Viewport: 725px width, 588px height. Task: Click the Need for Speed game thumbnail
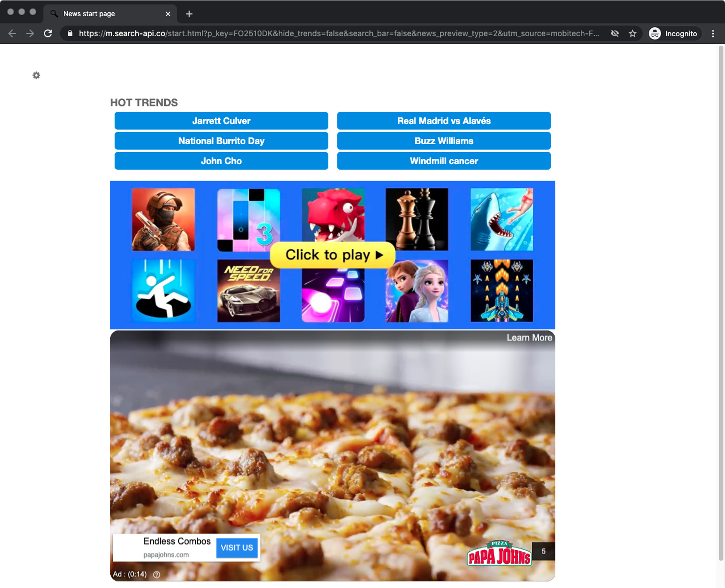pyautogui.click(x=249, y=291)
